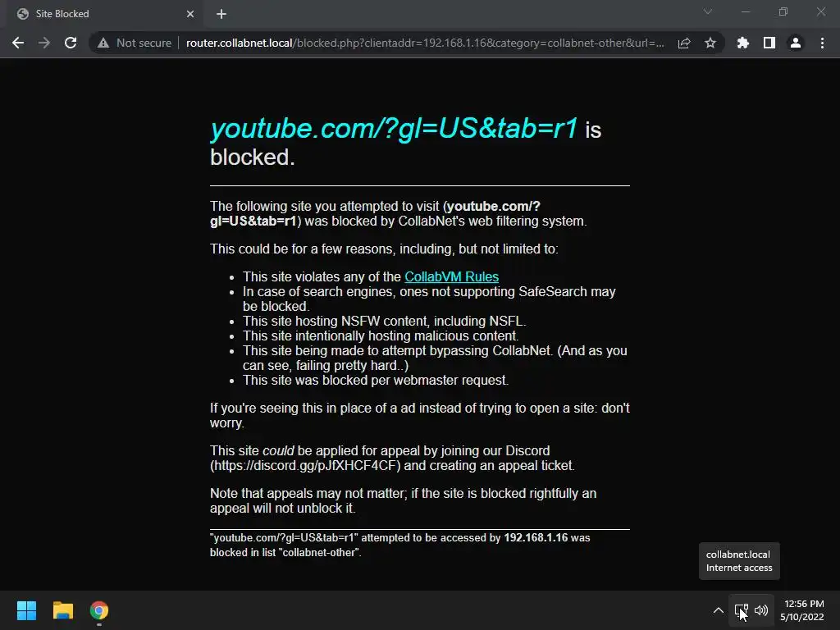Go back to the previous page
This screenshot has height=630, width=840.
18,43
